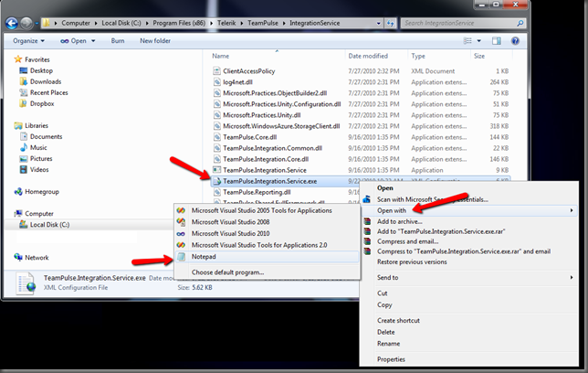Click the Security Essentials scan icon
This screenshot has width=588, height=373.
coord(366,199)
